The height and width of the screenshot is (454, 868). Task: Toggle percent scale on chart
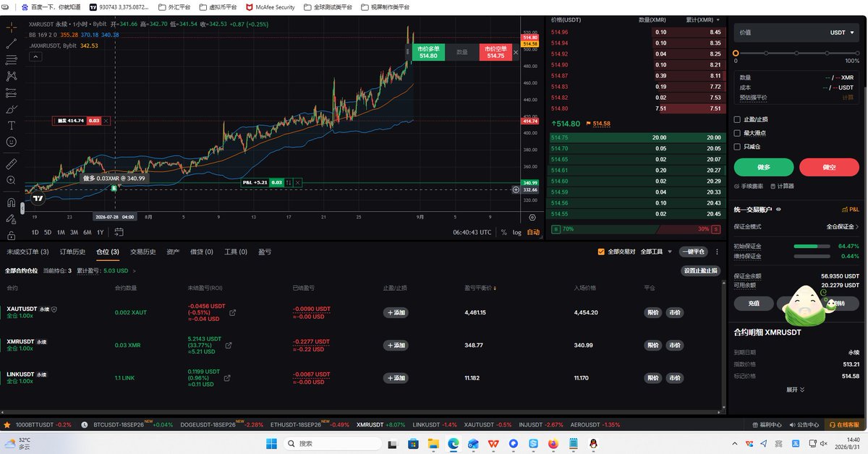coord(503,232)
